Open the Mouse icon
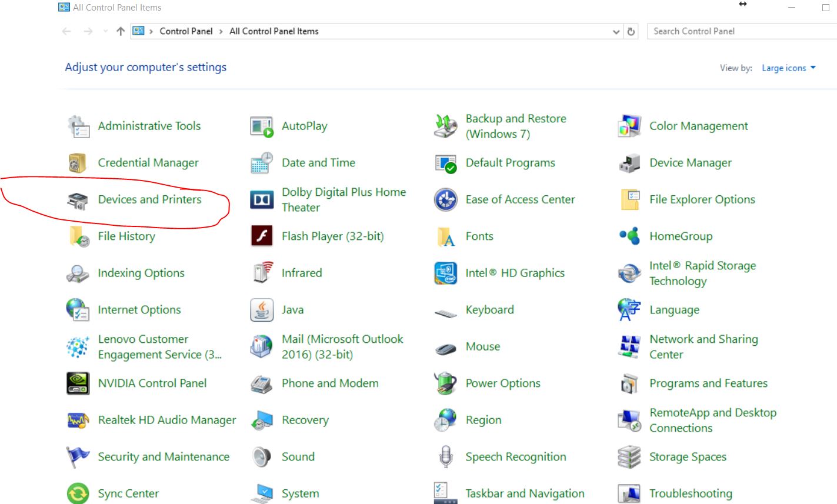This screenshot has width=837, height=504. click(445, 349)
